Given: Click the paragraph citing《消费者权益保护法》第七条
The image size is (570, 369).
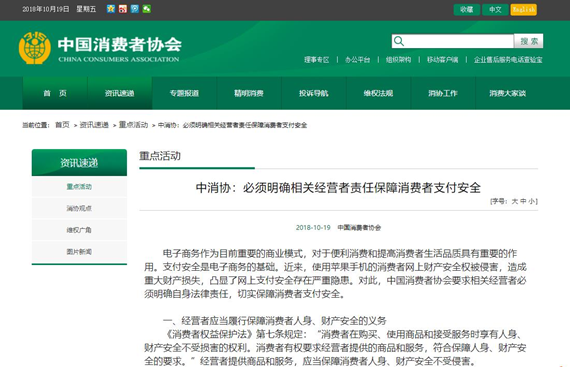Looking at the screenshot, I should coord(335,348).
